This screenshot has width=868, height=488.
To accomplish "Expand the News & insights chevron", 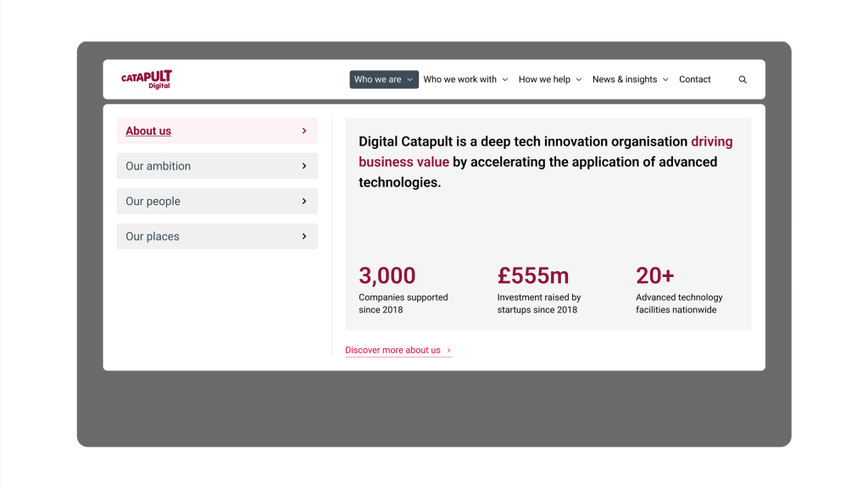I will click(665, 80).
